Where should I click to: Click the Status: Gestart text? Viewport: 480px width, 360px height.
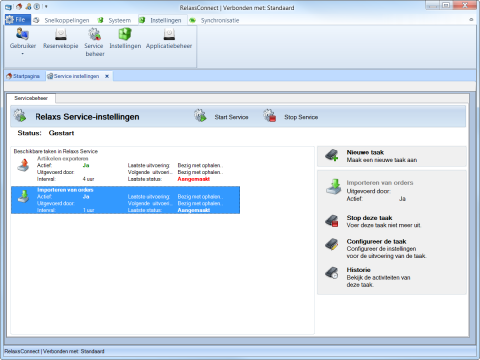pyautogui.click(x=46, y=133)
